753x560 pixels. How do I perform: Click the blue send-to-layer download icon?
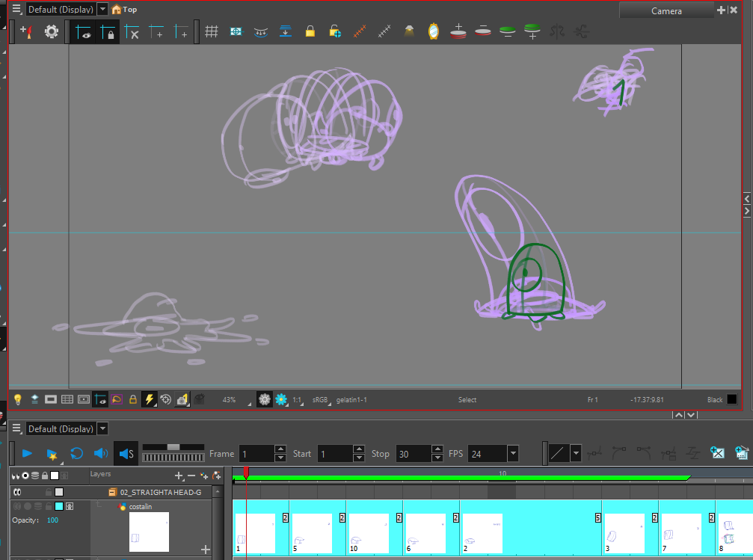coord(285,31)
